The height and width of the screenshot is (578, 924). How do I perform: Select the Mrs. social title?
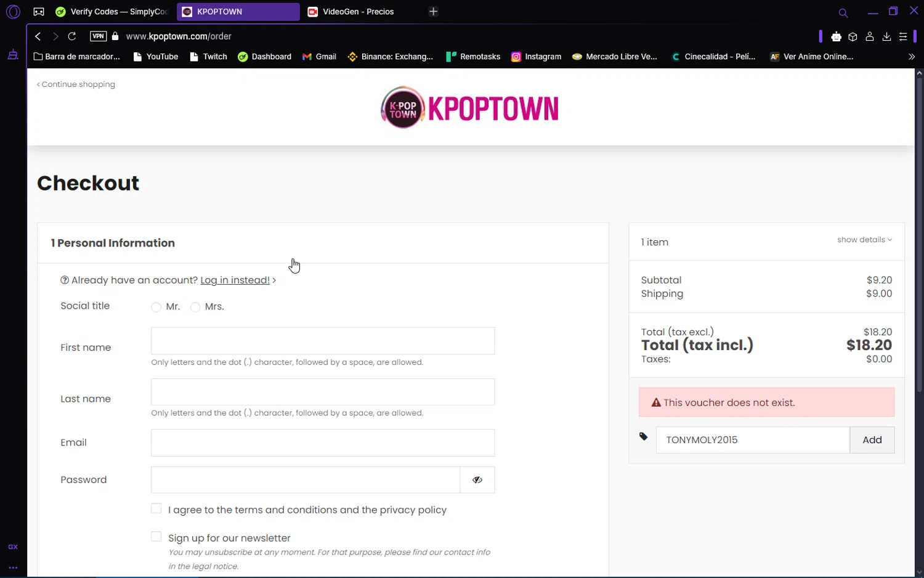(x=195, y=307)
